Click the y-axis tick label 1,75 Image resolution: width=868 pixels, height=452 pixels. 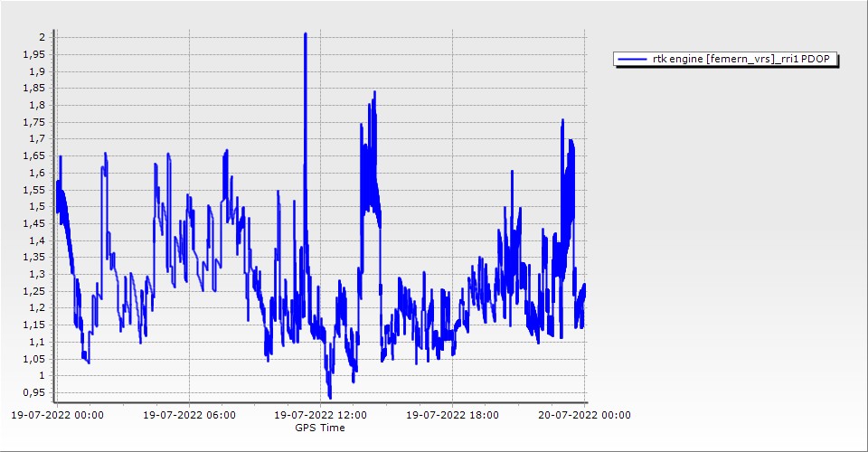tap(33, 122)
